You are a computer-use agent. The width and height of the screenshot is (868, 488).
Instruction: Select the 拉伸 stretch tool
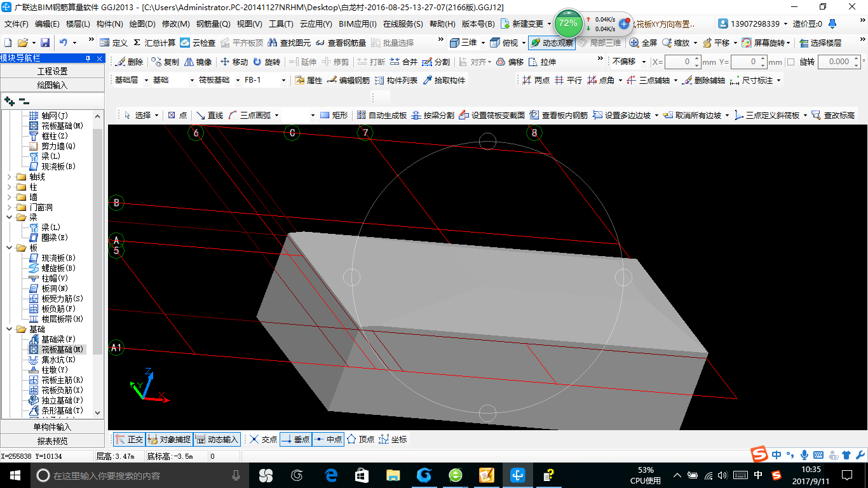coord(542,62)
